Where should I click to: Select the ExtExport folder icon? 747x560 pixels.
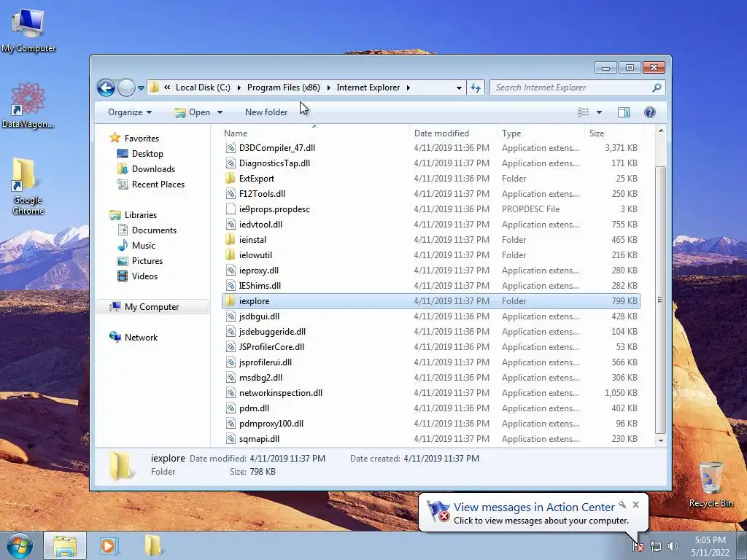231,179
